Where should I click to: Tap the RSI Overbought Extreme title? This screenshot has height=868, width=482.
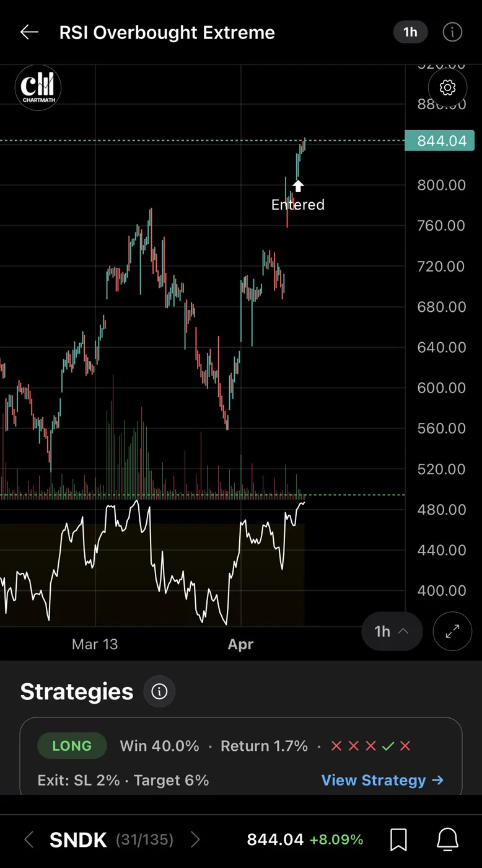coord(167,32)
